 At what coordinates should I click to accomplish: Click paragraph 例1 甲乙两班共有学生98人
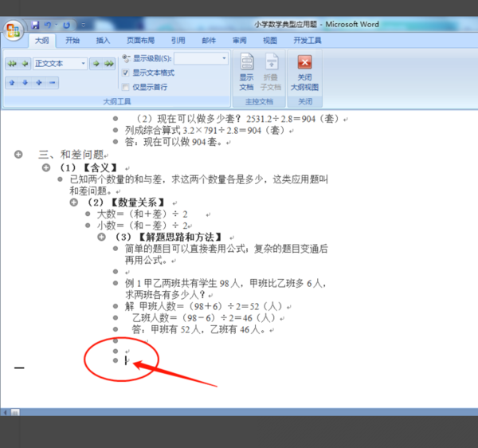click(225, 289)
